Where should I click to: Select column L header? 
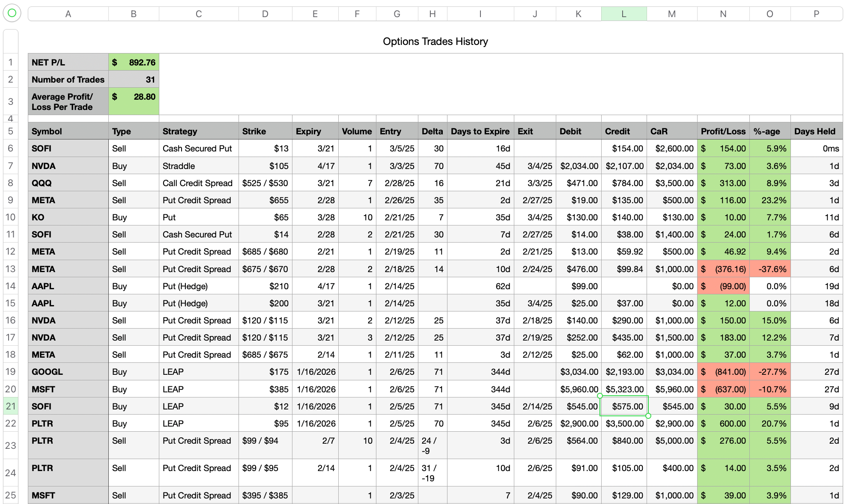point(624,14)
